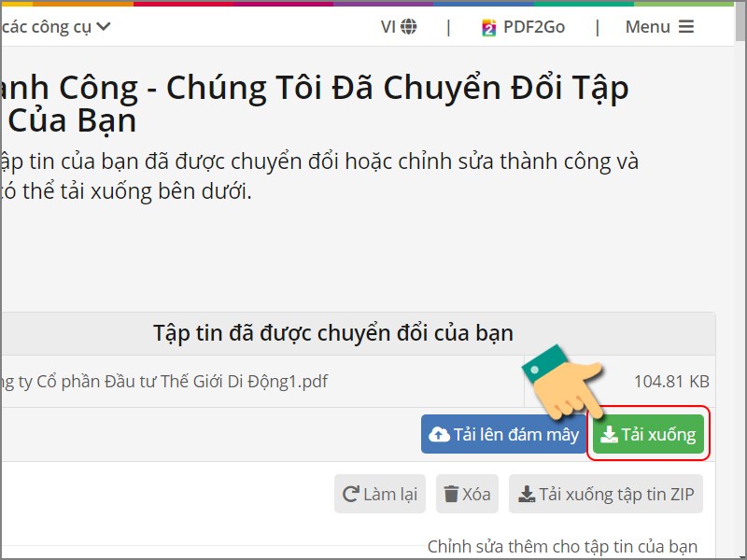Click the cloud icon on Tải lên đám mây
The width and height of the screenshot is (747, 560).
tap(440, 433)
